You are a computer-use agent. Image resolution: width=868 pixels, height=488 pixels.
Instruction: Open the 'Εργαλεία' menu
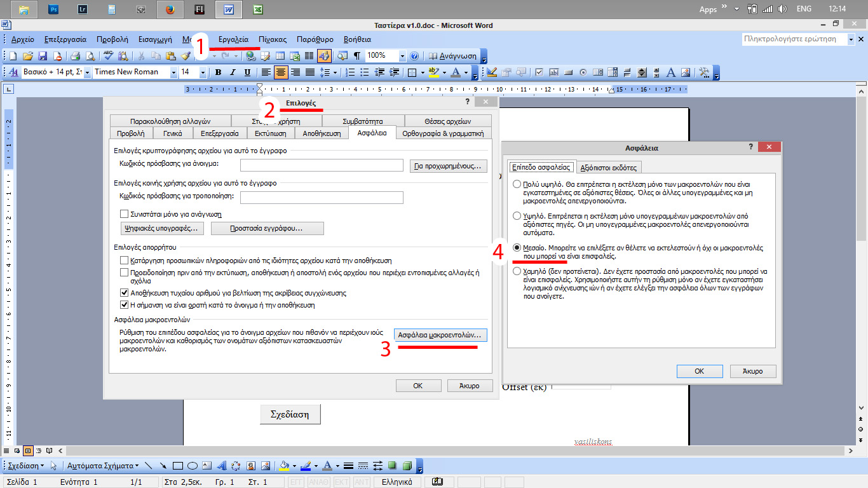coord(233,39)
